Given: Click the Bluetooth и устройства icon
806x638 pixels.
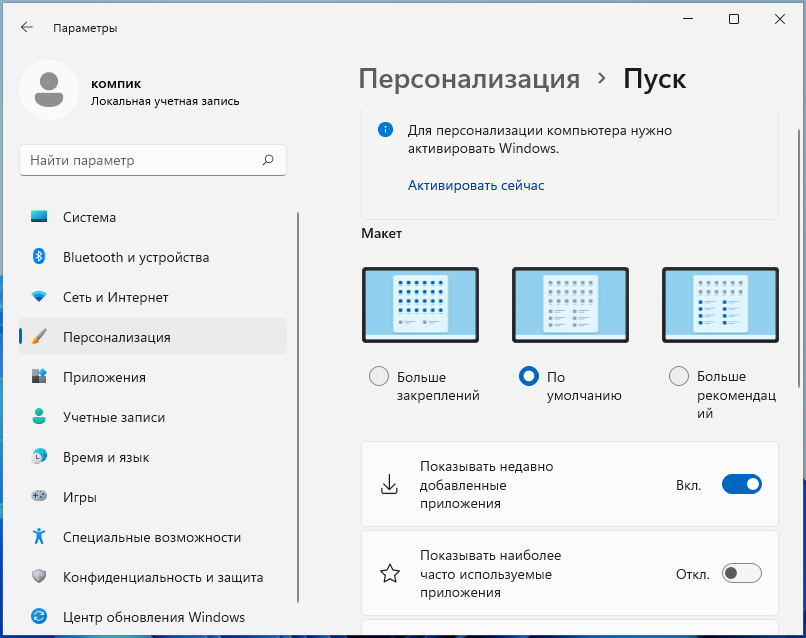Looking at the screenshot, I should tap(40, 257).
